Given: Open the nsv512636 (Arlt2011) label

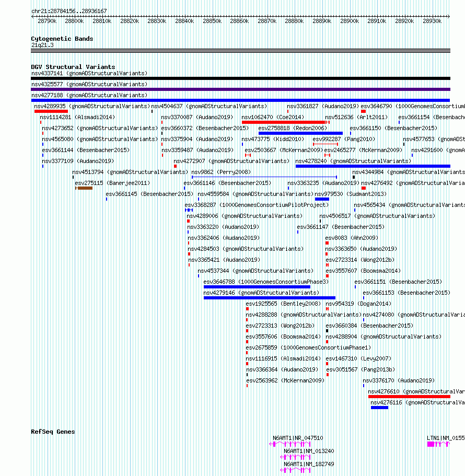Looking at the screenshot, I should pyautogui.click(x=356, y=117).
